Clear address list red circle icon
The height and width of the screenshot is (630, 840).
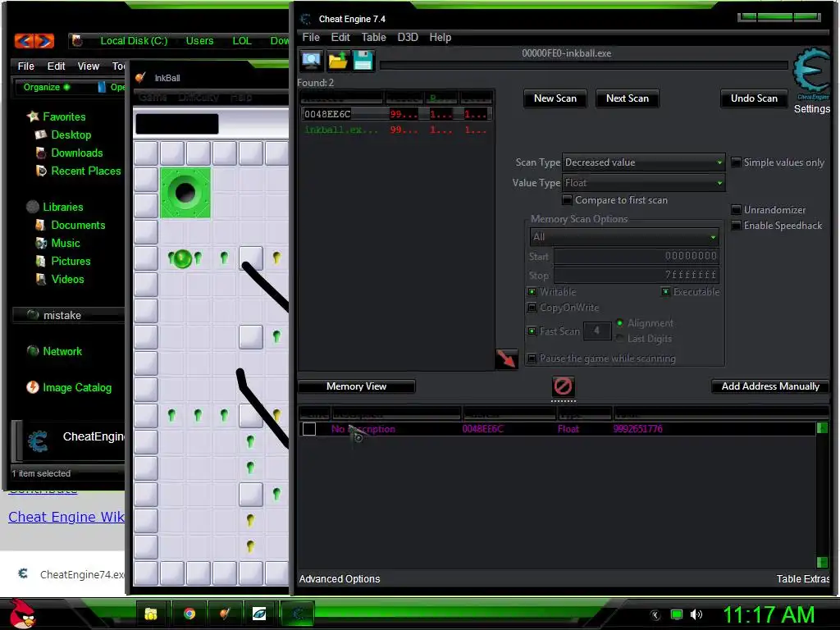563,386
